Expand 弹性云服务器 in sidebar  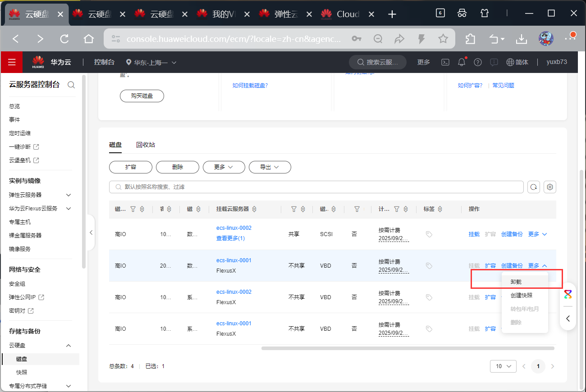(69, 195)
